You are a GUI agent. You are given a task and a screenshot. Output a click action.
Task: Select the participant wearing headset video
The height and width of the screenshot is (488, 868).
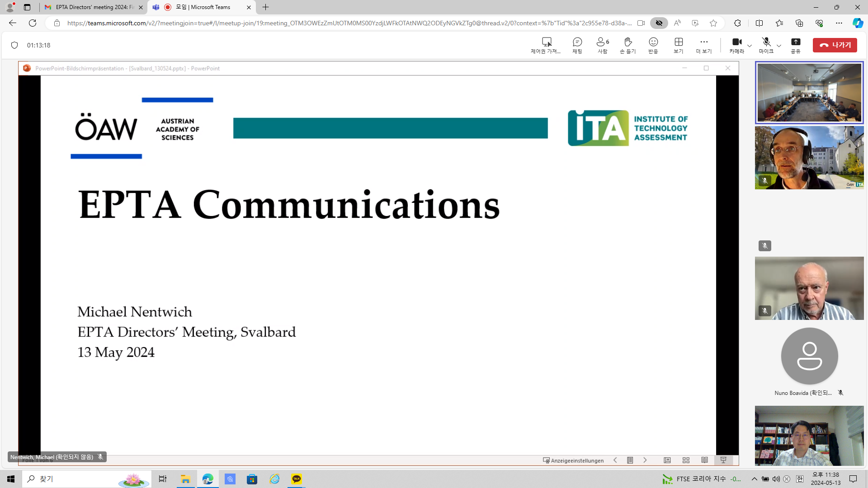click(x=809, y=158)
